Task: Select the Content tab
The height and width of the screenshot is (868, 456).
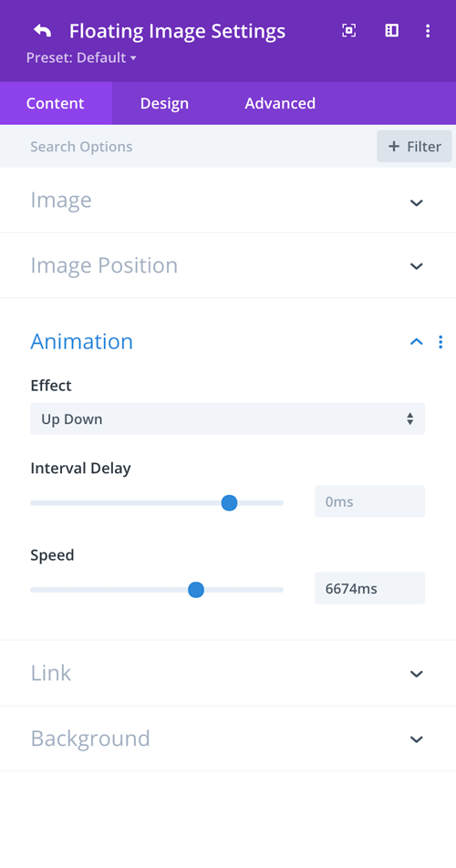Action: click(x=56, y=104)
